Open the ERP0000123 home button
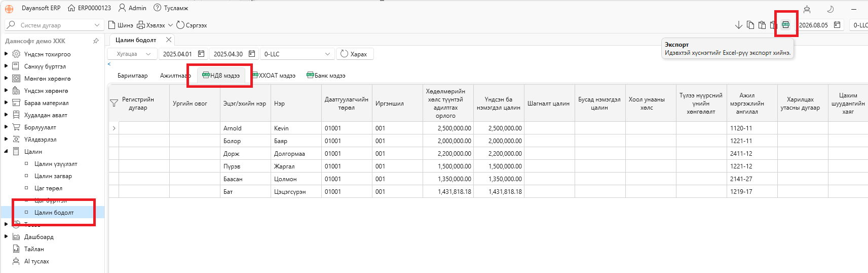Image resolution: width=868 pixels, height=273 pixels. tap(89, 8)
